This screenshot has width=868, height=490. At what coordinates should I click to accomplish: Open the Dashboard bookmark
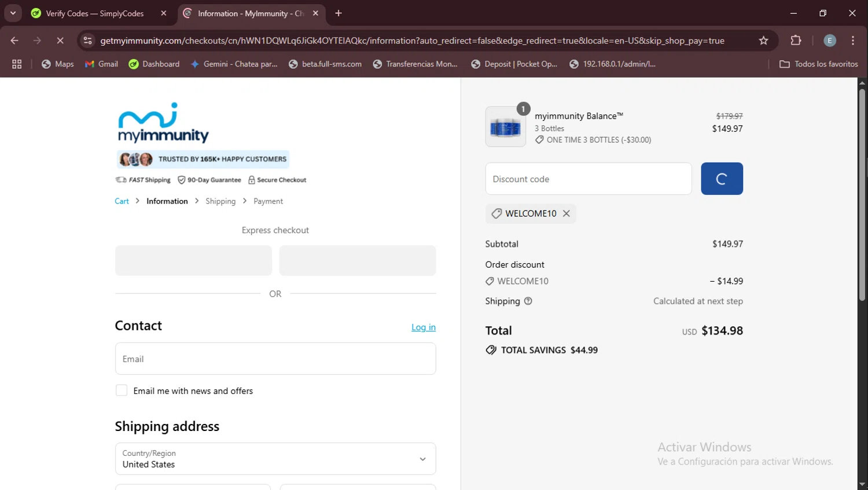[154, 64]
